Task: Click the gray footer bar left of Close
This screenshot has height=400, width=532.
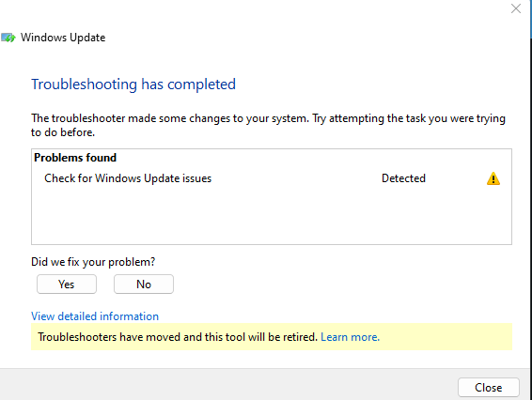Action: click(x=227, y=386)
